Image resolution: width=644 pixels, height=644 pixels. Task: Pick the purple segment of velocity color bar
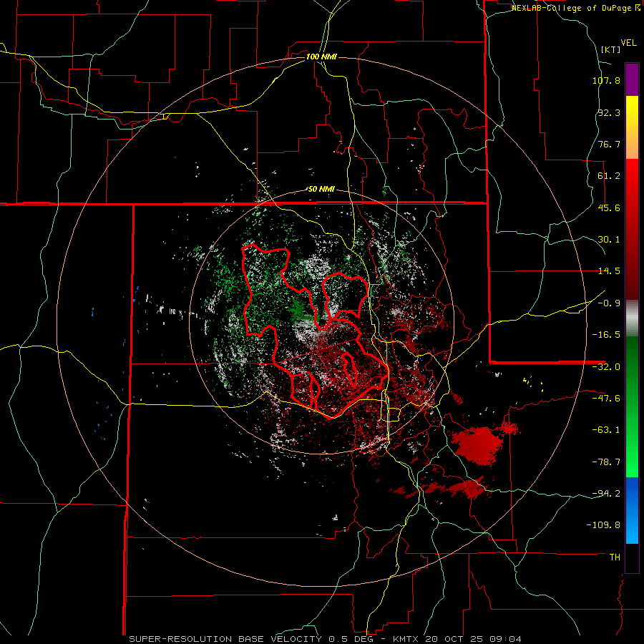[x=632, y=79]
